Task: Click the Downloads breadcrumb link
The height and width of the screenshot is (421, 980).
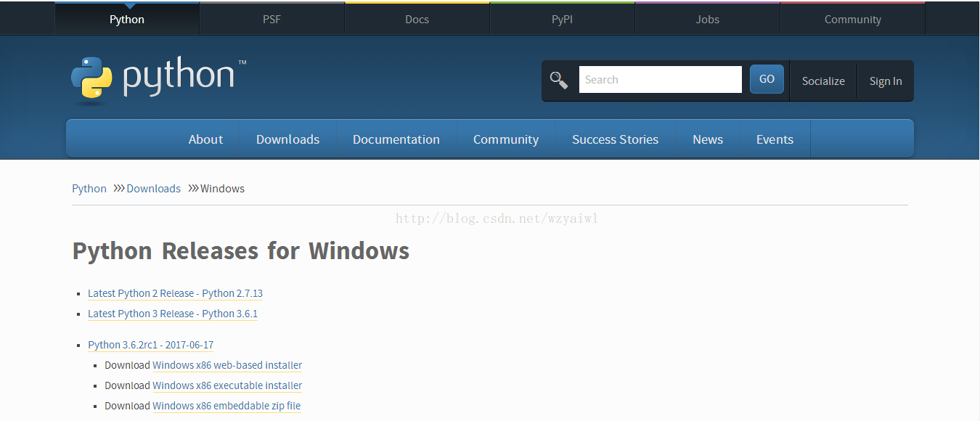Action: coord(153,189)
